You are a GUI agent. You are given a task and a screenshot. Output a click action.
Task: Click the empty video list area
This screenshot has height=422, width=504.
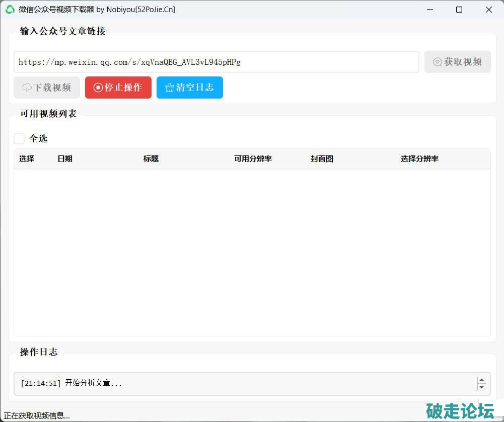[x=252, y=251]
